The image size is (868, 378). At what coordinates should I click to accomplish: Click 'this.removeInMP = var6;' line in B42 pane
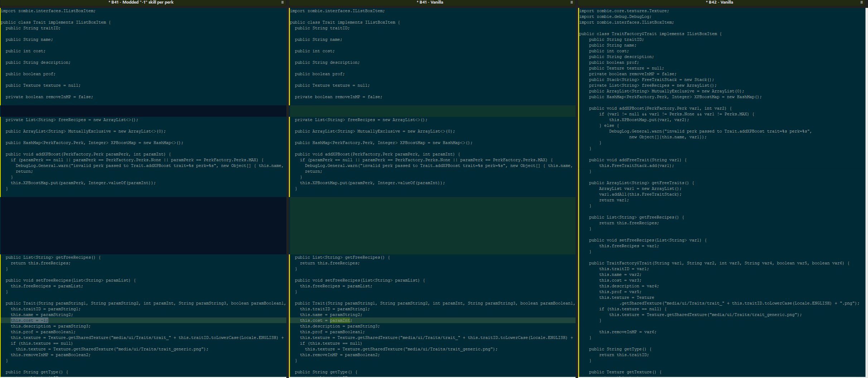click(628, 332)
